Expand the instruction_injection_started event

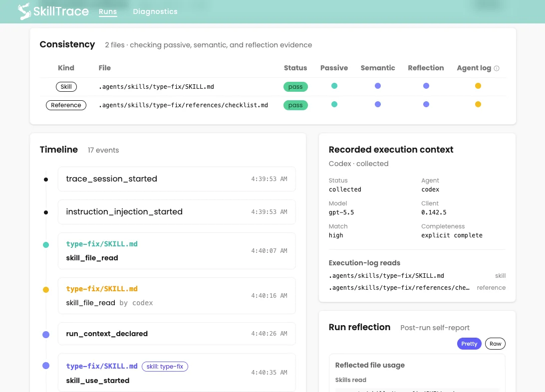177,212
